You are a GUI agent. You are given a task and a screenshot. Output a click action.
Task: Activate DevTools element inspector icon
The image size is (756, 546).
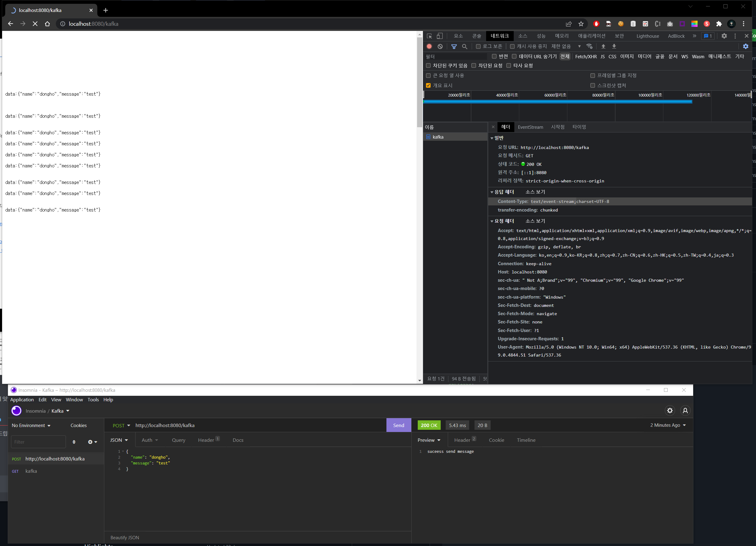pos(429,36)
